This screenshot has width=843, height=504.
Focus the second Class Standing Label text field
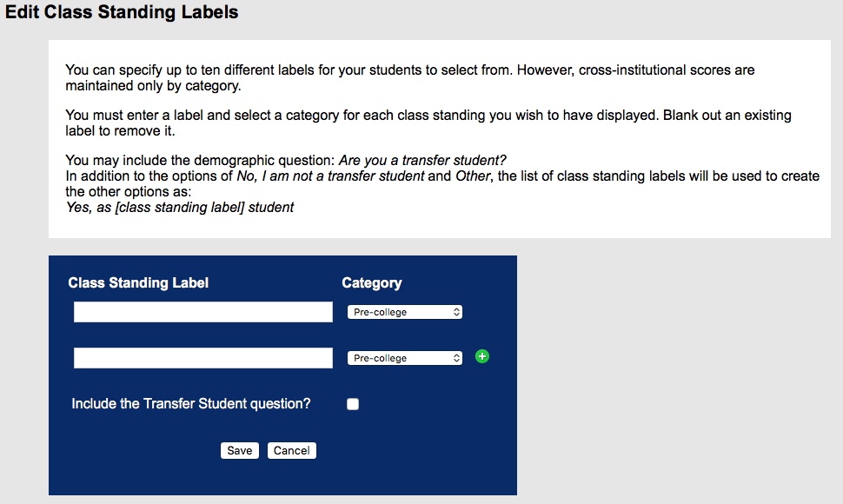(x=203, y=358)
